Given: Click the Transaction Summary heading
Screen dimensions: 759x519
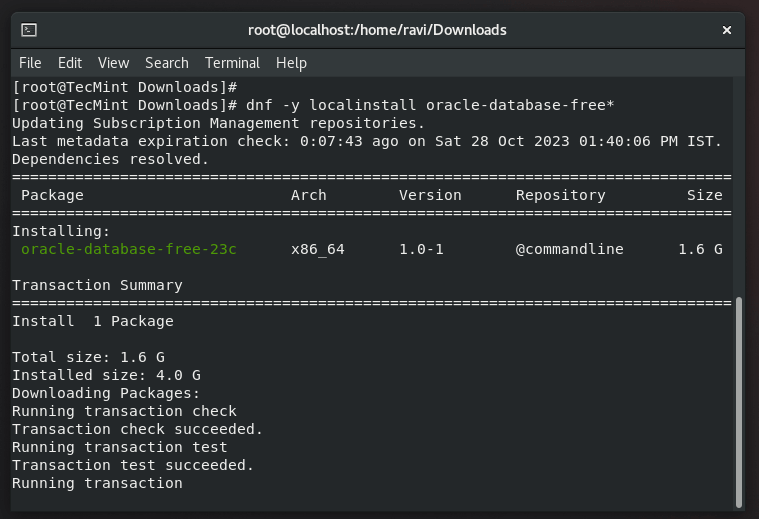Looking at the screenshot, I should point(97,285).
